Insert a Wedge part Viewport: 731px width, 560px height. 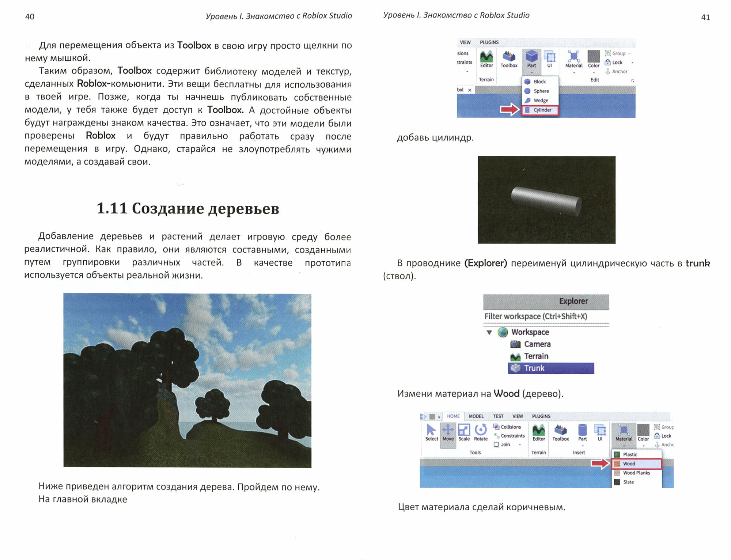click(x=540, y=101)
